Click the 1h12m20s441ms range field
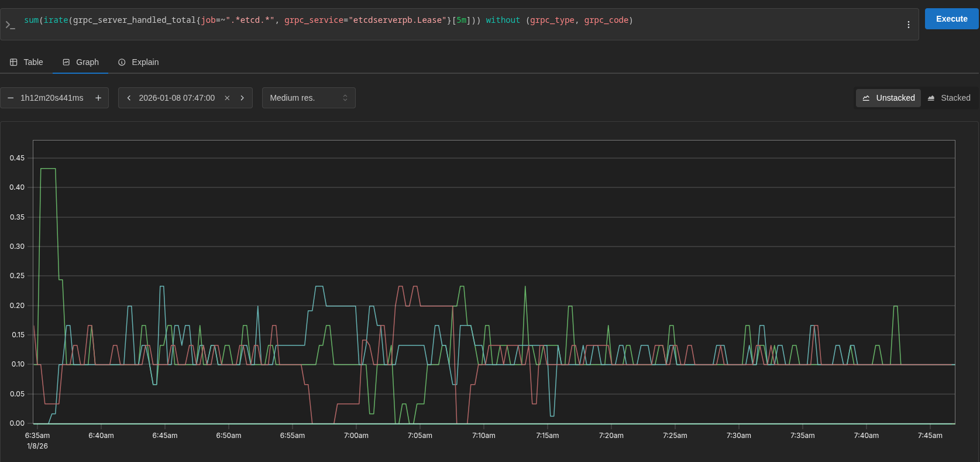The image size is (980, 462). click(x=52, y=98)
